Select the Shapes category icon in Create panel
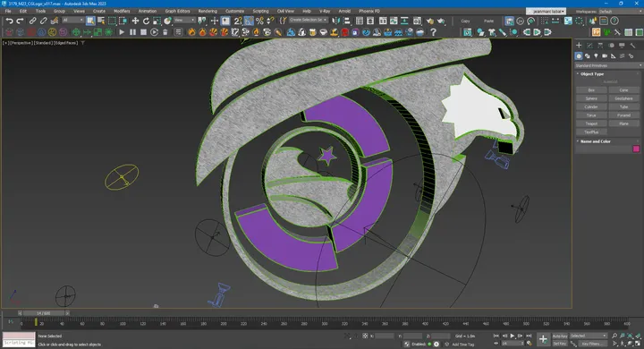This screenshot has width=644, height=349. tap(587, 55)
